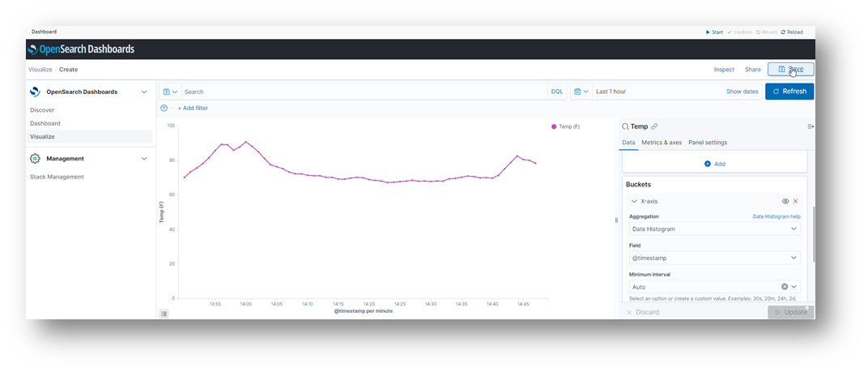Screen dimensions: 868x372
Task: Toggle the chart legend icon
Action: (x=164, y=314)
